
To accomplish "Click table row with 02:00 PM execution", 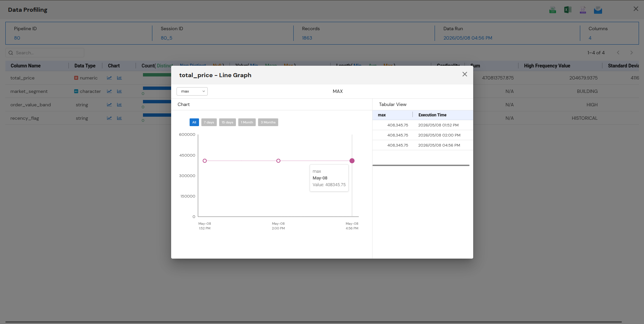I will pos(423,135).
